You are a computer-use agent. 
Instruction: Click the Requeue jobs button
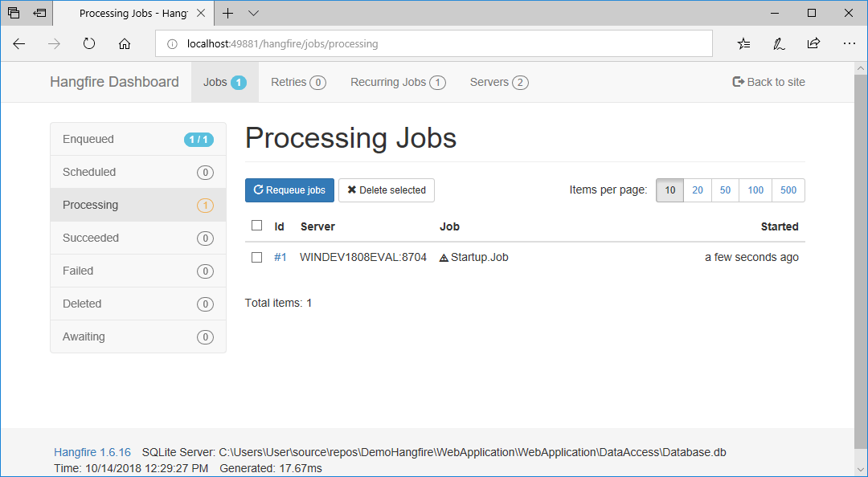coord(289,190)
